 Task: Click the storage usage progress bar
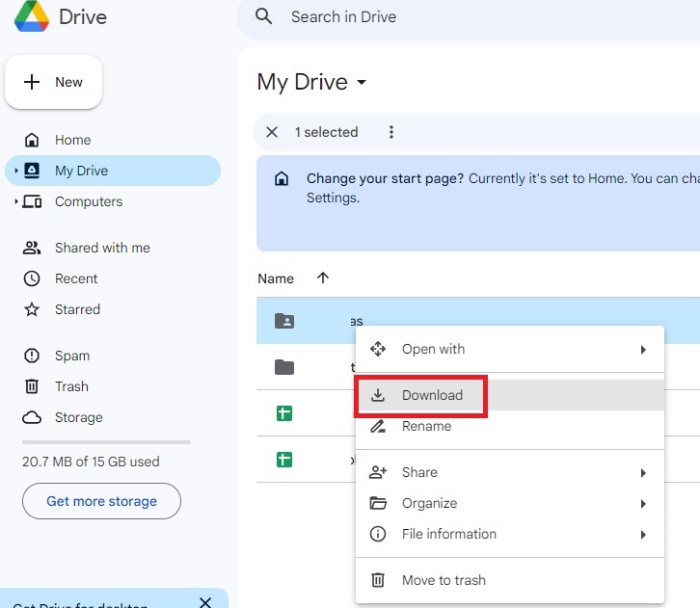click(x=106, y=442)
